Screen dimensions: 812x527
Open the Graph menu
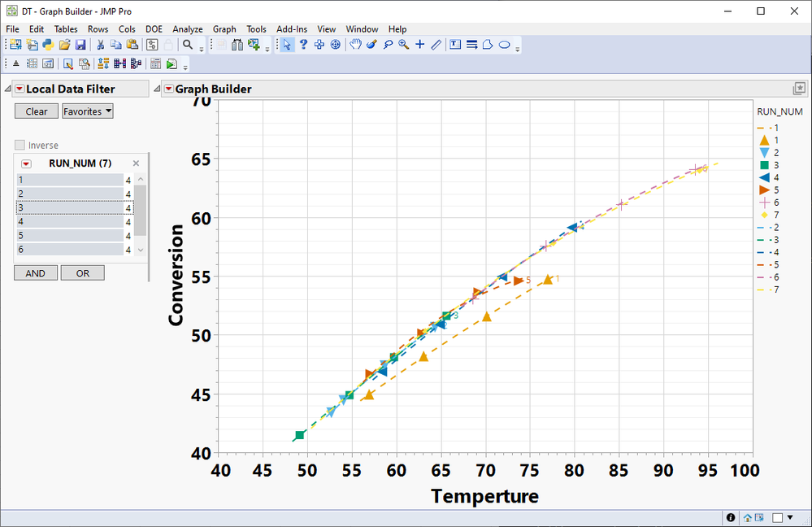tap(224, 29)
